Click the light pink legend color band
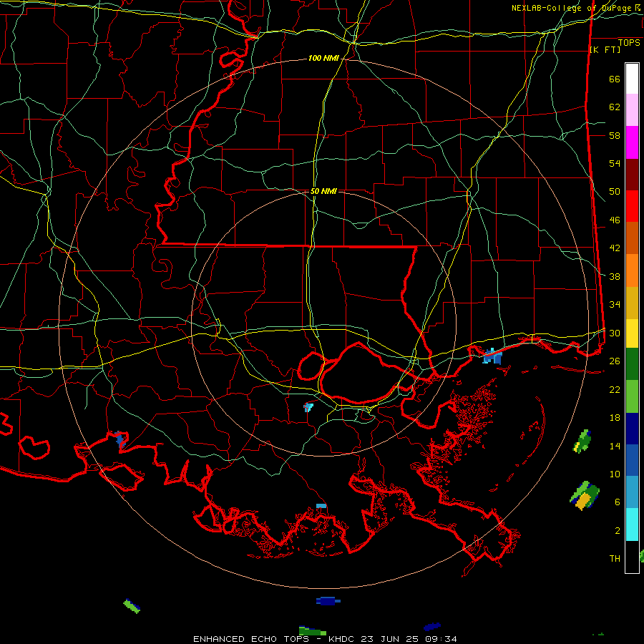Screen dimensions: 644x644 pyautogui.click(x=632, y=110)
